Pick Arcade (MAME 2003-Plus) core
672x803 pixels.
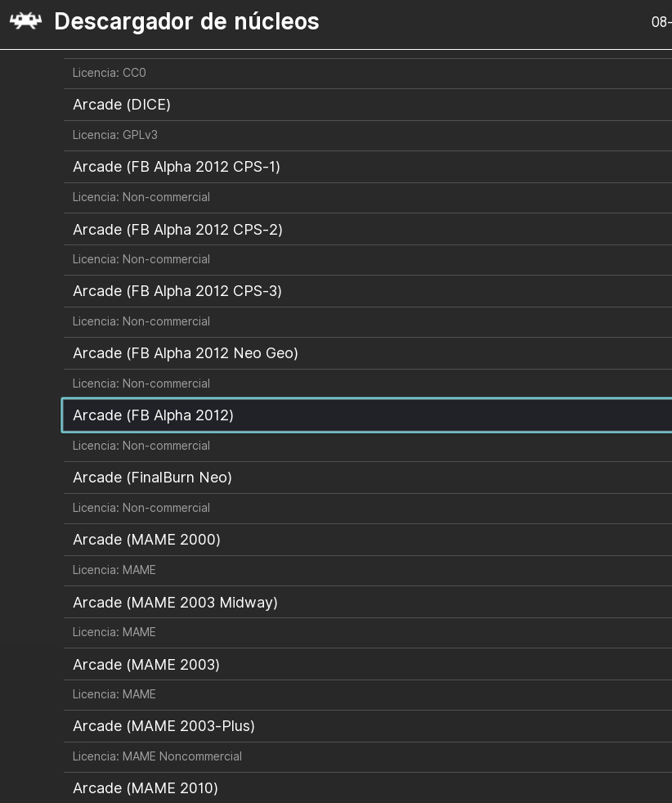tap(164, 726)
